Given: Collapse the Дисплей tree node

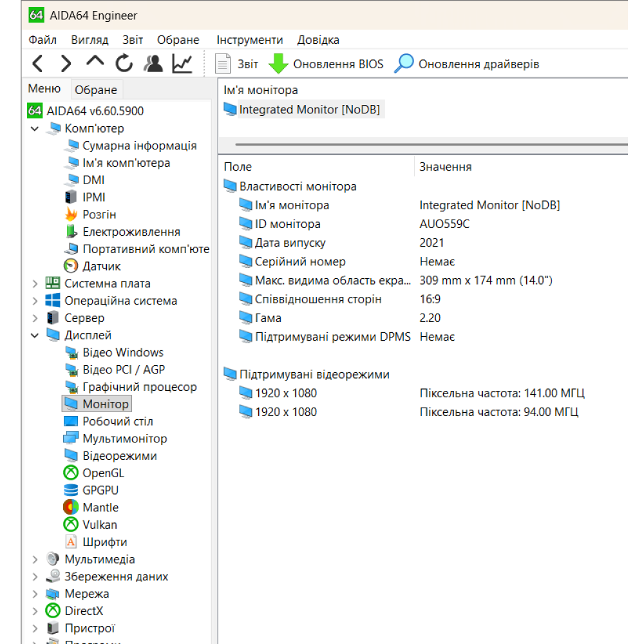Looking at the screenshot, I should (x=35, y=336).
